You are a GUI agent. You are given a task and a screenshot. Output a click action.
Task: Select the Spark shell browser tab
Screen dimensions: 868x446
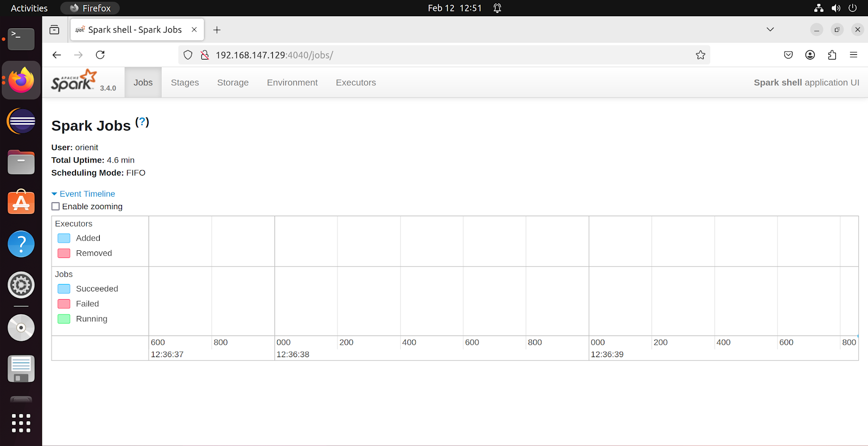[137, 30]
